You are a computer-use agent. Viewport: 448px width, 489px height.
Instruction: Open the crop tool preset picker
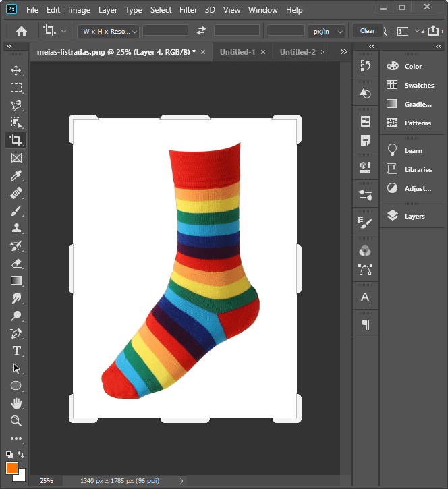[x=63, y=31]
